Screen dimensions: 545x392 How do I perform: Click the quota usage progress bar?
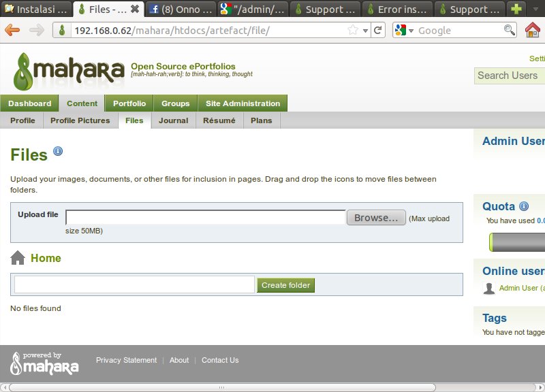[517, 242]
